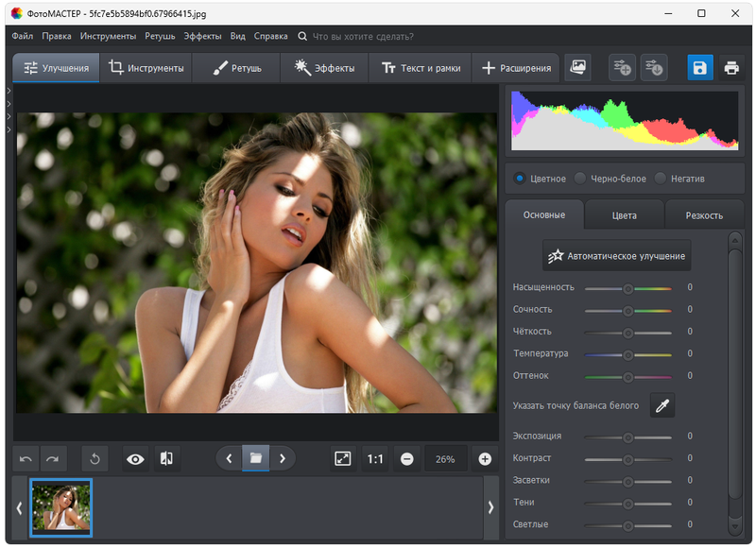
Task: Open the zoom percentage 26% box
Action: point(445,459)
